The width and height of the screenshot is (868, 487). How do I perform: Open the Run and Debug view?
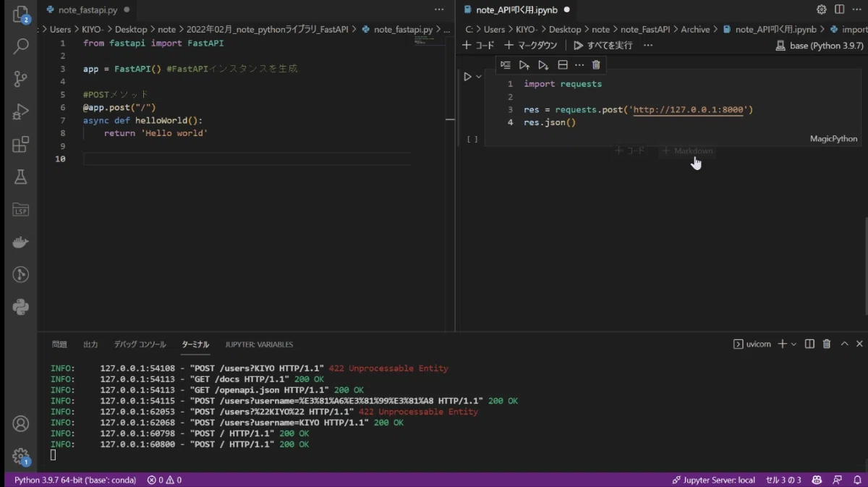point(21,111)
